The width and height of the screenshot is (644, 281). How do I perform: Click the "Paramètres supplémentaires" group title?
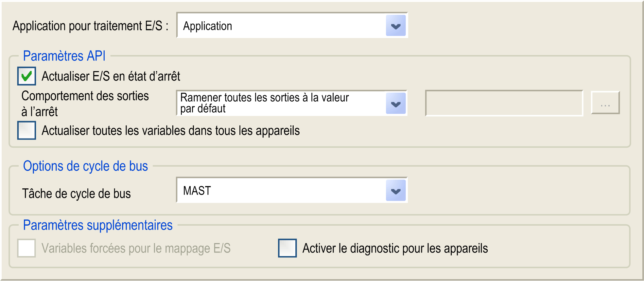(x=97, y=225)
